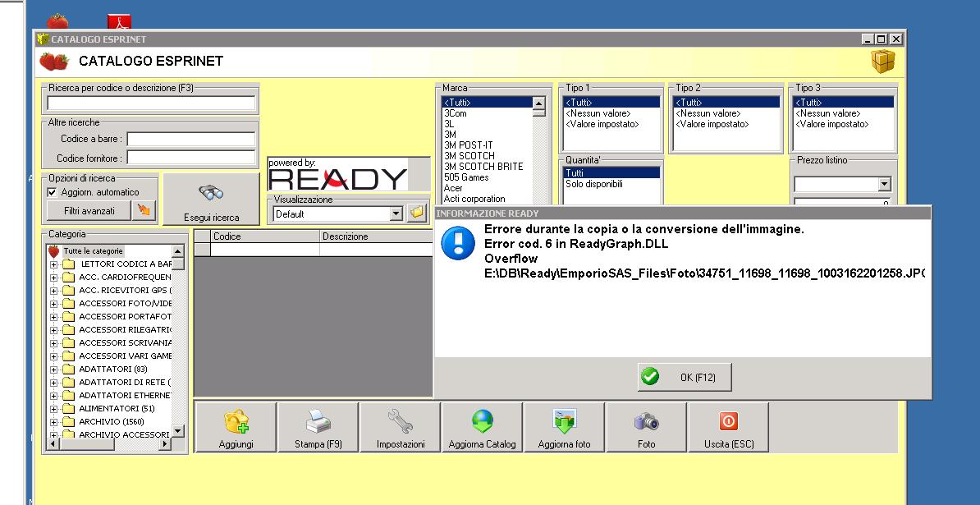
Task: Open the strawberry desktop shortcut icon
Action: point(57,21)
